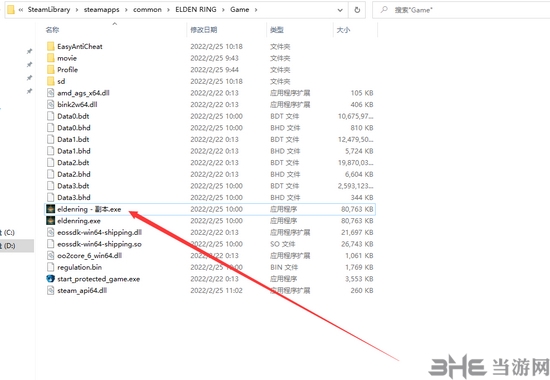Click the eossdk-win64-shipping.so file icon

click(51, 244)
